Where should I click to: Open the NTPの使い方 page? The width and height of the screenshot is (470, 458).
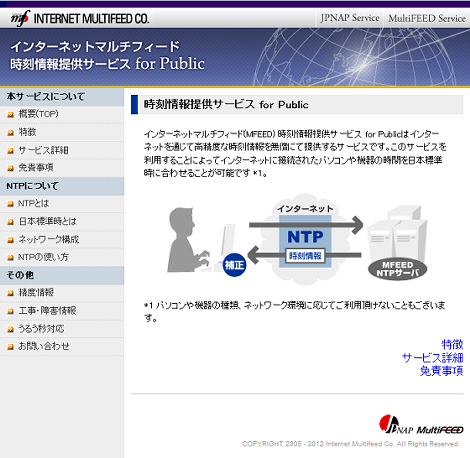(43, 257)
